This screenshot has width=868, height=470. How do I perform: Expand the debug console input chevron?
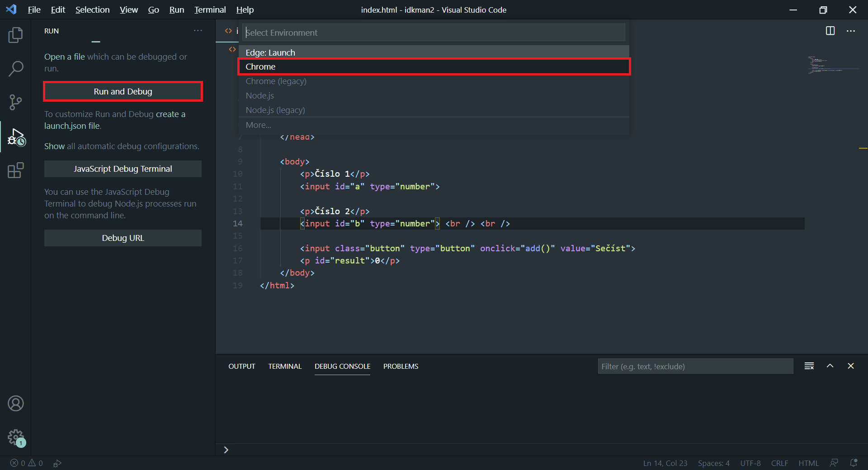(226, 450)
